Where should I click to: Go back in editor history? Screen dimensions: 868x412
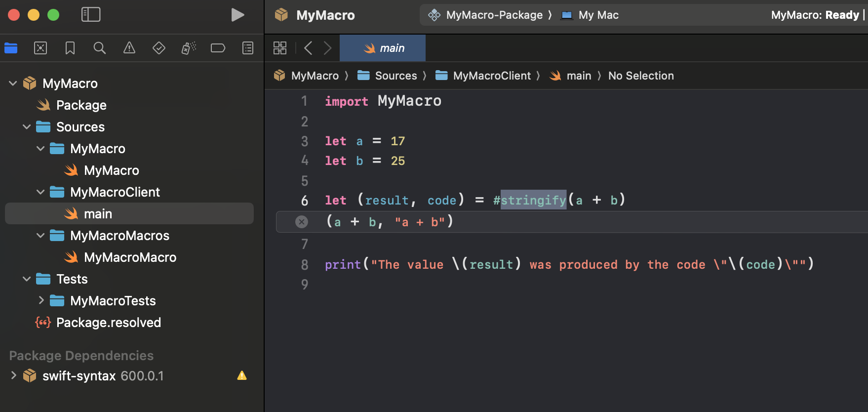308,48
